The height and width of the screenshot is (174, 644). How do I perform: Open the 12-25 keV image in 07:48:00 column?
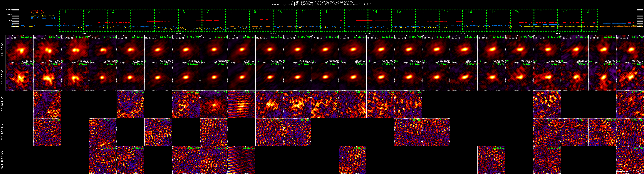point(47,104)
